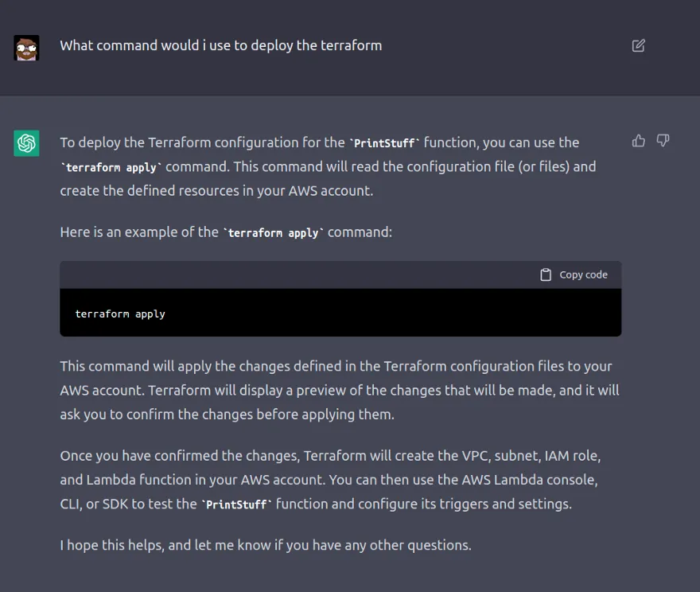This screenshot has height=592, width=700.
Task: Click the ChatGPT logo icon
Action: (x=26, y=143)
